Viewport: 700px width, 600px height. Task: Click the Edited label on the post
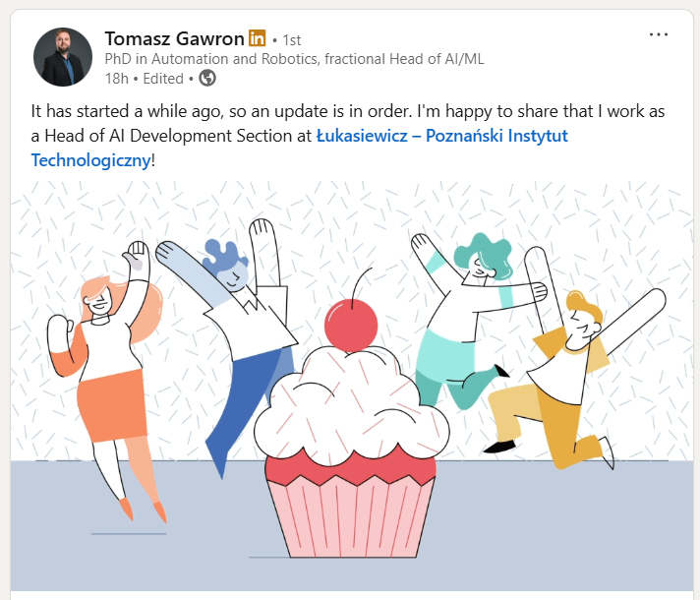pos(163,79)
